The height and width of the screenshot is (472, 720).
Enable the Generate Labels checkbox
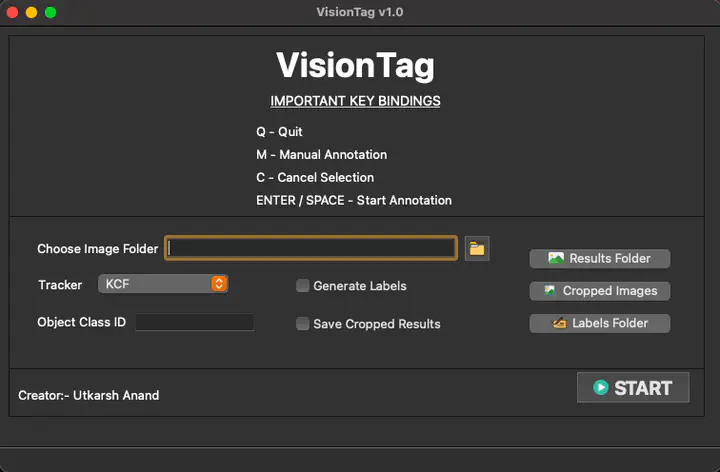303,286
